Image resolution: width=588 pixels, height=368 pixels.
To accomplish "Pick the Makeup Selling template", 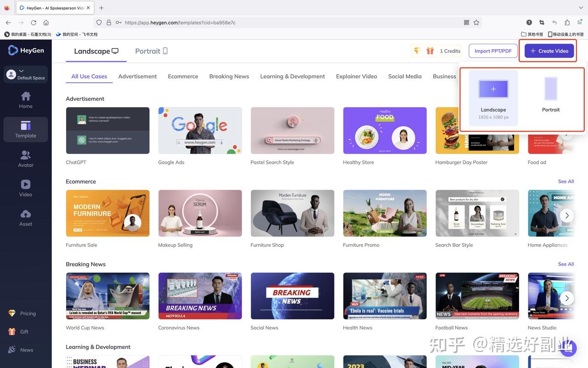I will pyautogui.click(x=200, y=213).
